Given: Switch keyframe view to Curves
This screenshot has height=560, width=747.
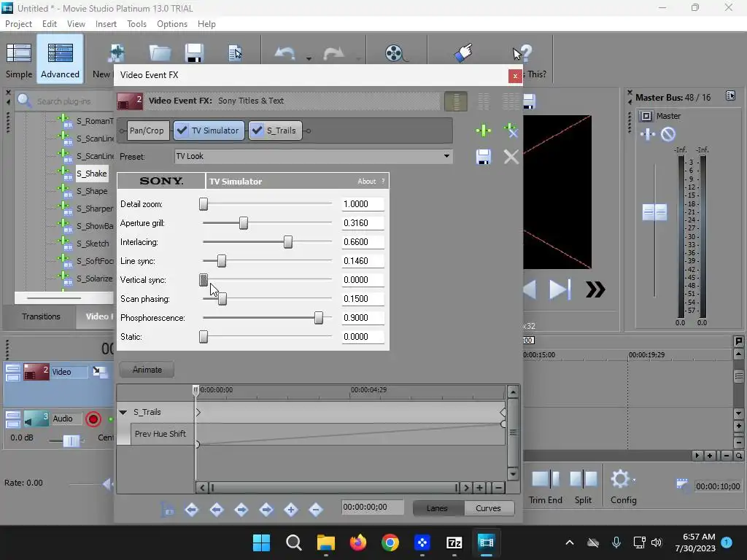Looking at the screenshot, I should [x=489, y=508].
